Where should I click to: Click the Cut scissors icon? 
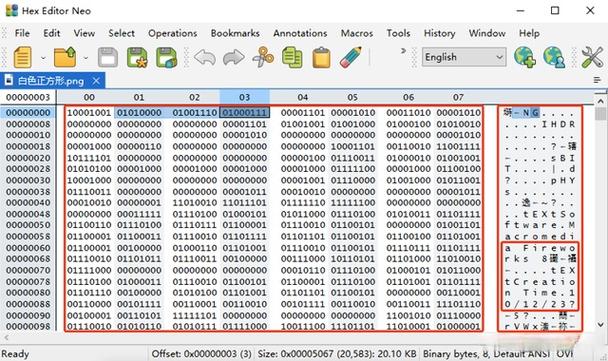point(263,57)
